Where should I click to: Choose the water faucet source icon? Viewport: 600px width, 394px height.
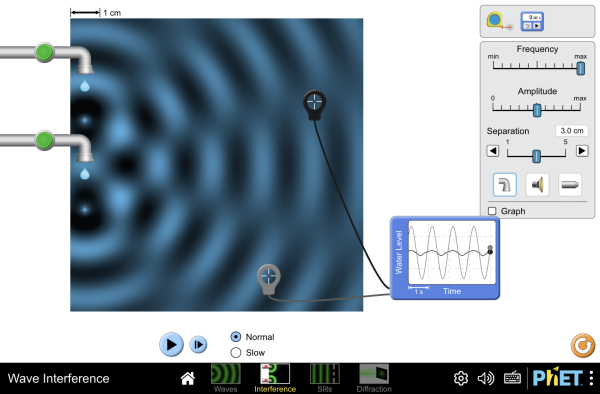coord(504,185)
